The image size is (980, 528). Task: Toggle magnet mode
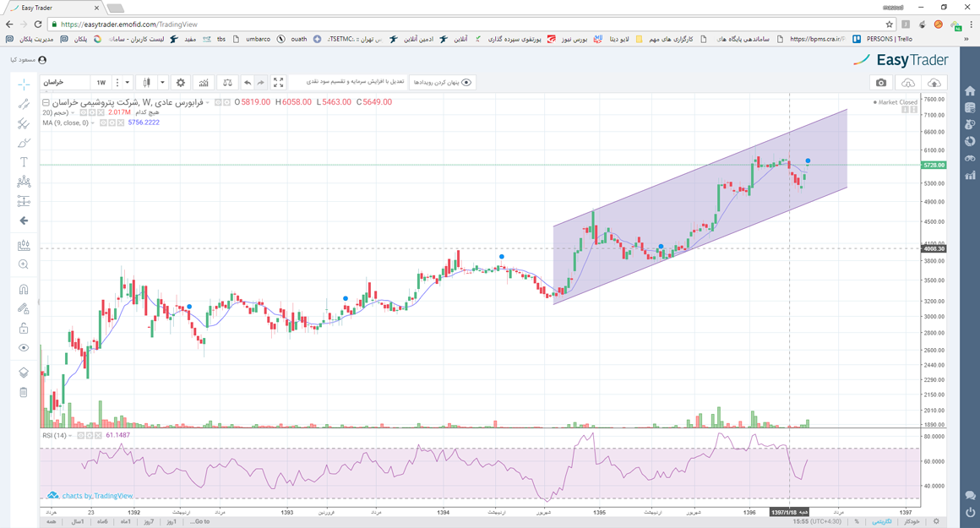[x=24, y=289]
